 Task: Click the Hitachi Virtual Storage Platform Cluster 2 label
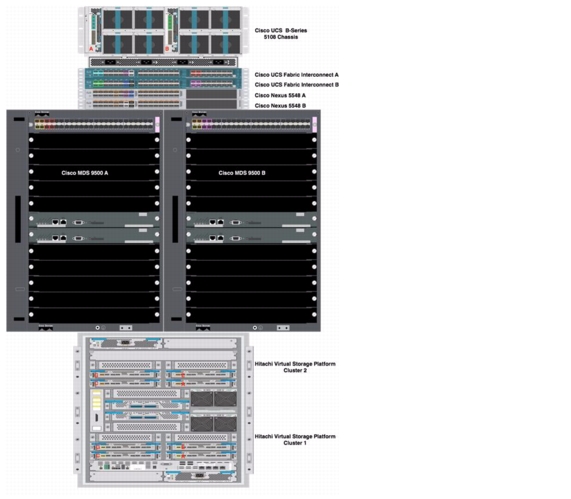[x=295, y=367]
